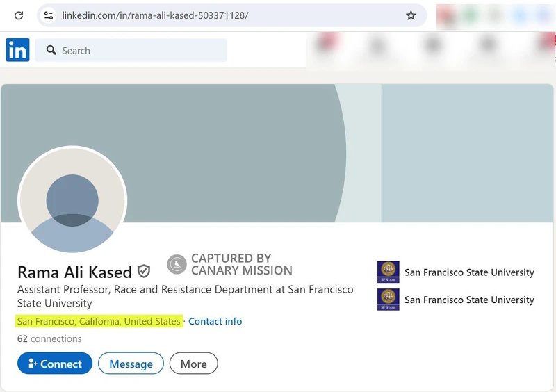Click San Francisco, California, United States location
Image resolution: width=556 pixels, height=392 pixels.
[99, 321]
